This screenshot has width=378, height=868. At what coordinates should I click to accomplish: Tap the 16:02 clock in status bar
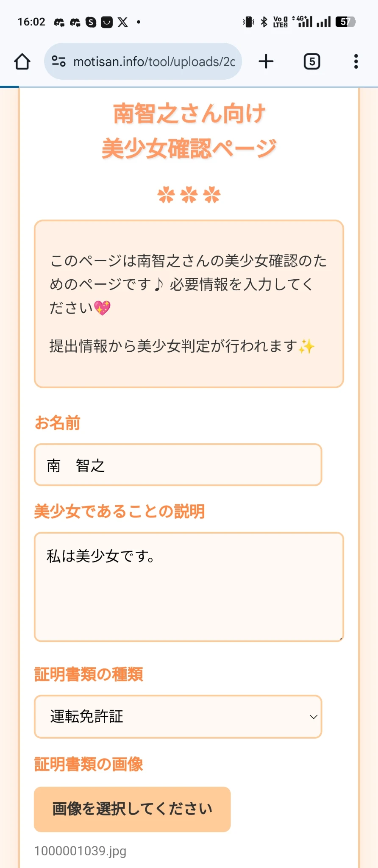(31, 22)
